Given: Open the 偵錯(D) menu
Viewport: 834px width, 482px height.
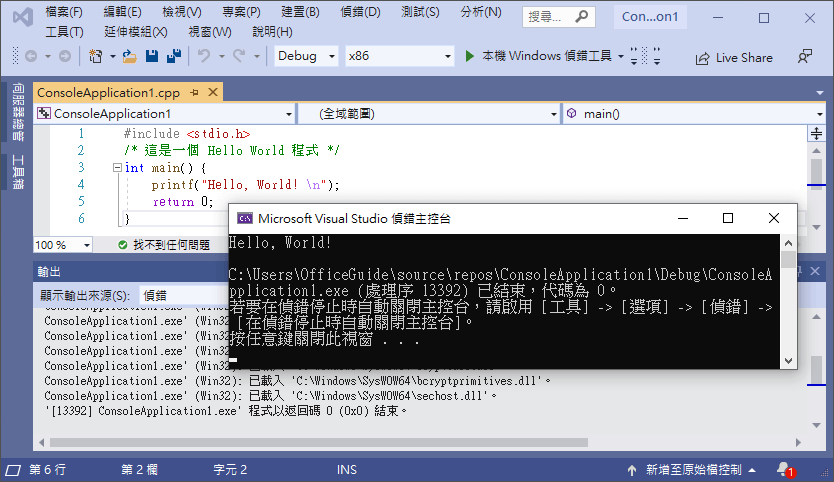Looking at the screenshot, I should pos(360,12).
